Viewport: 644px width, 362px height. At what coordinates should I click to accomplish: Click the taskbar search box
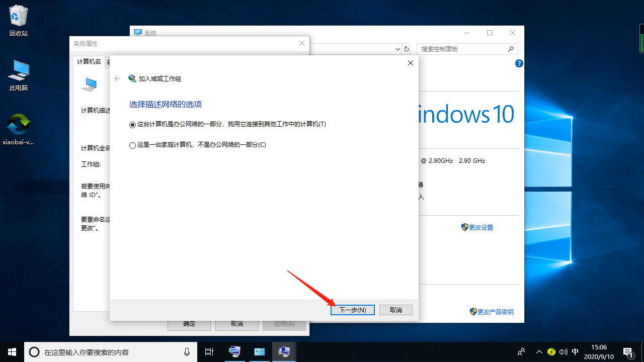[111, 352]
